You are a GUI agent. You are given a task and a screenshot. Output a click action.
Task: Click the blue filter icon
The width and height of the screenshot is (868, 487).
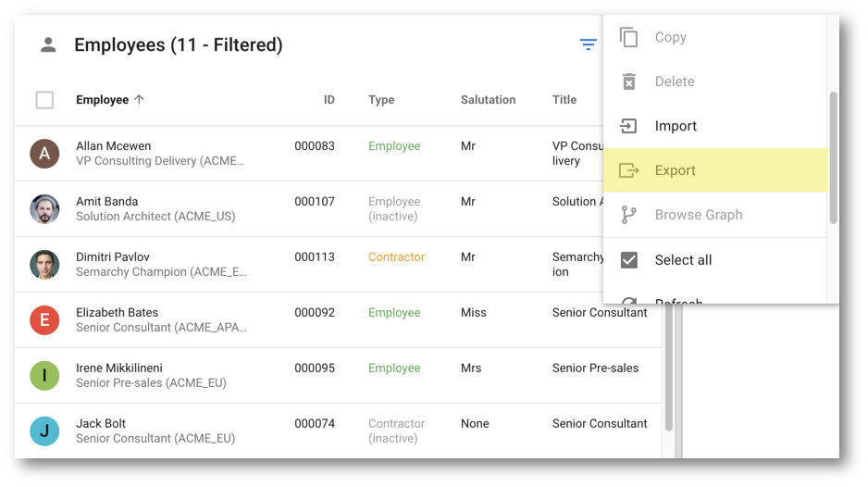pyautogui.click(x=588, y=44)
